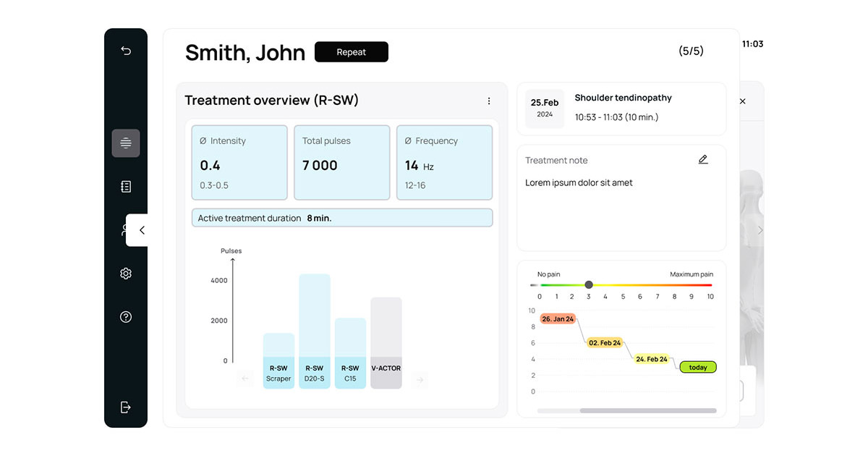868x456 pixels.
Task: Open the treatment list icon in sidebar
Action: coord(126,143)
